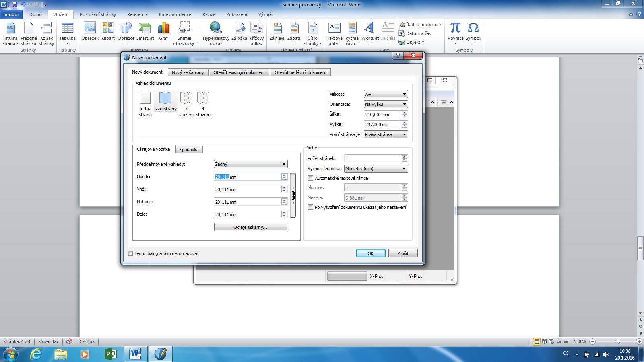Switch to Nový ze šablony tab
This screenshot has width=644, height=362.
(x=188, y=72)
